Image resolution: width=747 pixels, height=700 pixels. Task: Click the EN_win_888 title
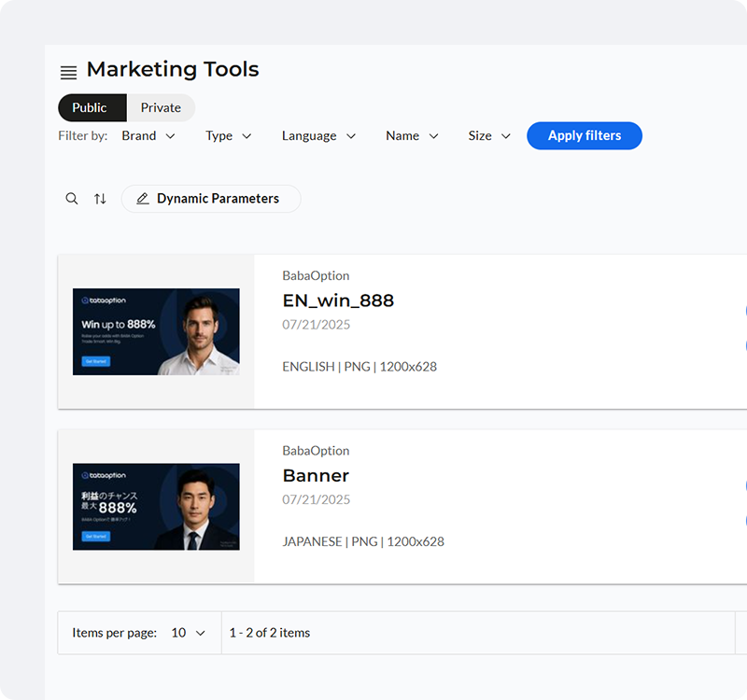coord(338,301)
